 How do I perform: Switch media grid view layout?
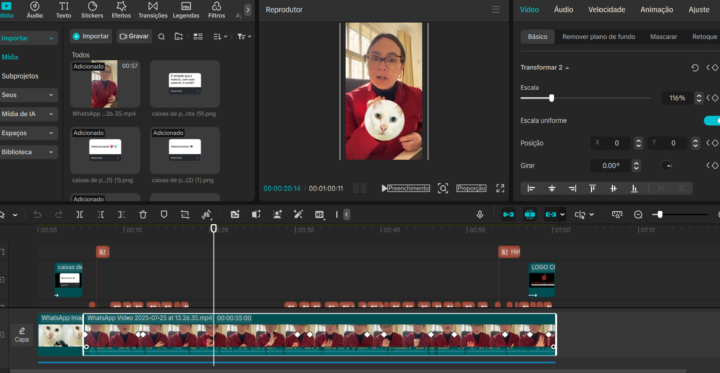[198, 37]
